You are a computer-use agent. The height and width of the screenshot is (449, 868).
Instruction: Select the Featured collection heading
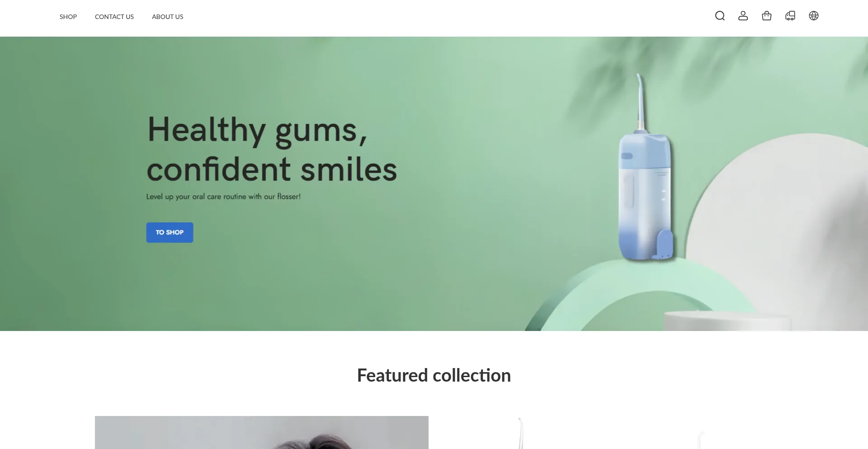tap(434, 375)
